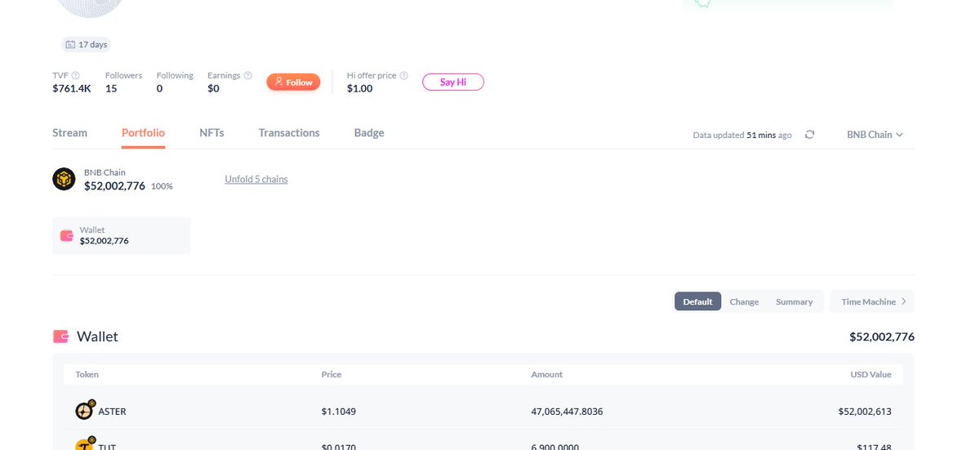Click the ASTER USD value $52,002,613
Screen dimensions: 980x450
[865, 412]
